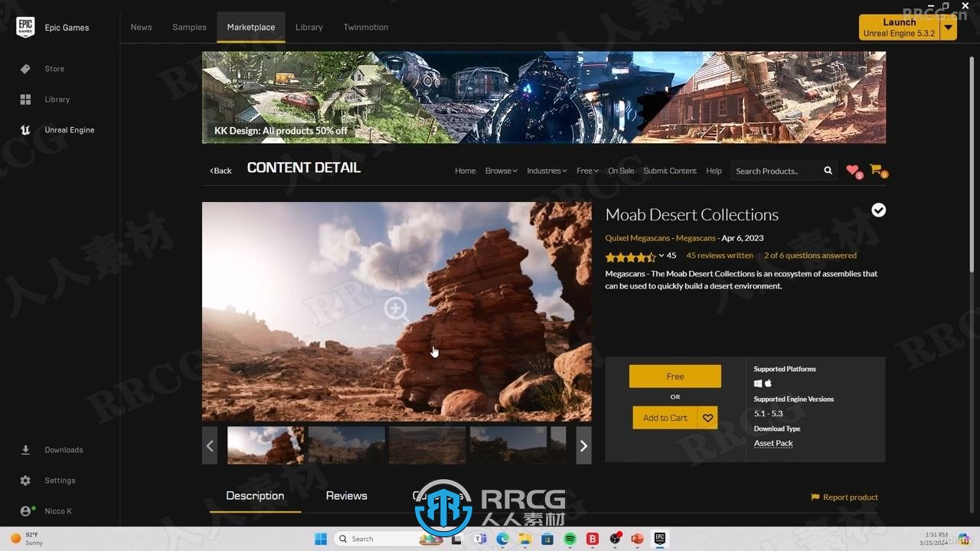The image size is (980, 551).
Task: Zoom the preview image with magnifier icon
Action: coord(397,310)
